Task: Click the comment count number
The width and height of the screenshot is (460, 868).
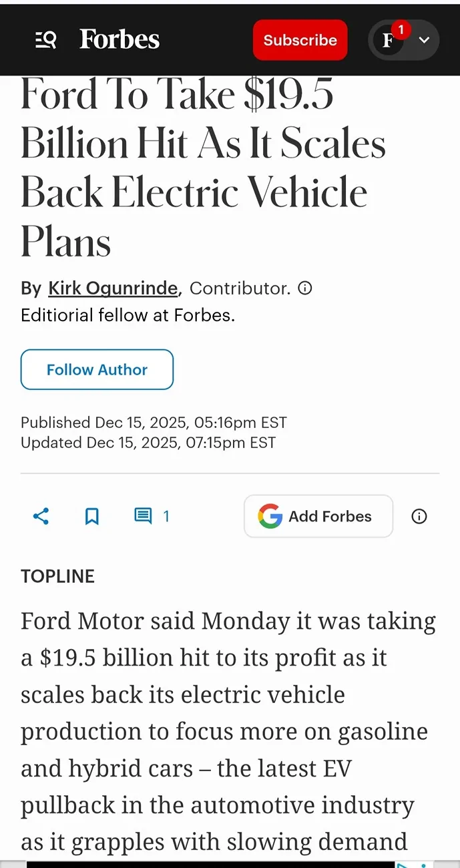Action: coord(166,516)
